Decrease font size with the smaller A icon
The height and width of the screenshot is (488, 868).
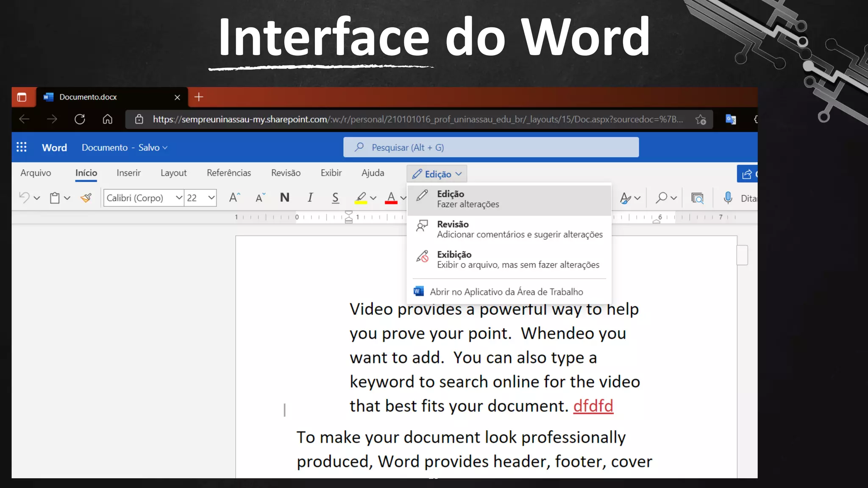[x=260, y=197]
